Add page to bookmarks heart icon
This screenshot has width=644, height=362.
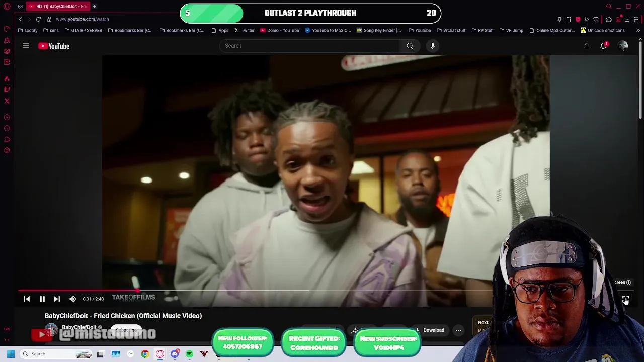[x=596, y=19]
